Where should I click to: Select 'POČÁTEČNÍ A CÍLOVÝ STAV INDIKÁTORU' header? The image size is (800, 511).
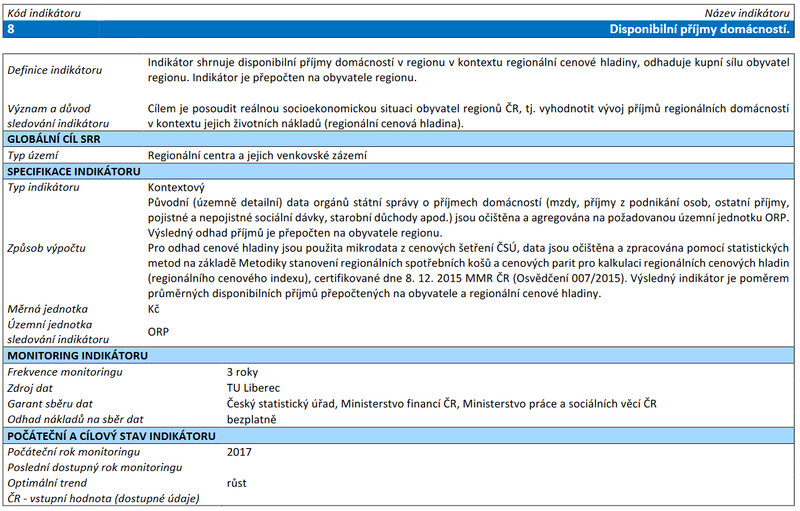pos(398,436)
